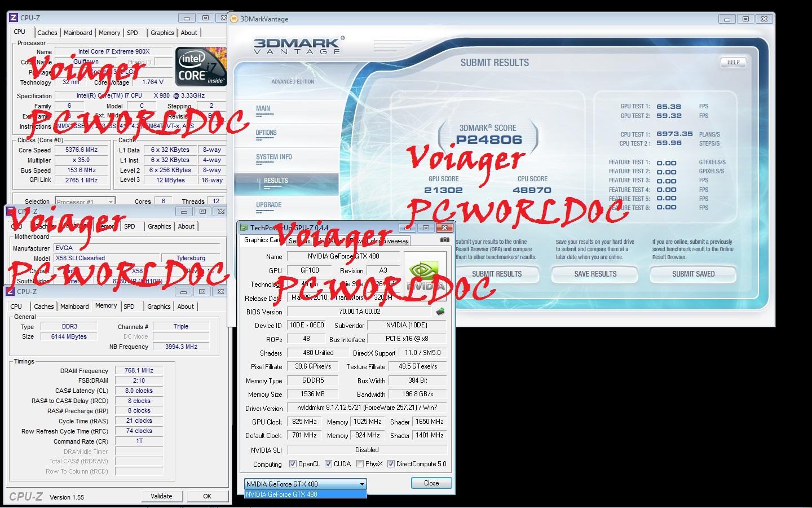The image size is (812, 508).
Task: Select highlighted NVIDIA GeForce GTX 480 list entry
Action: [x=306, y=494]
